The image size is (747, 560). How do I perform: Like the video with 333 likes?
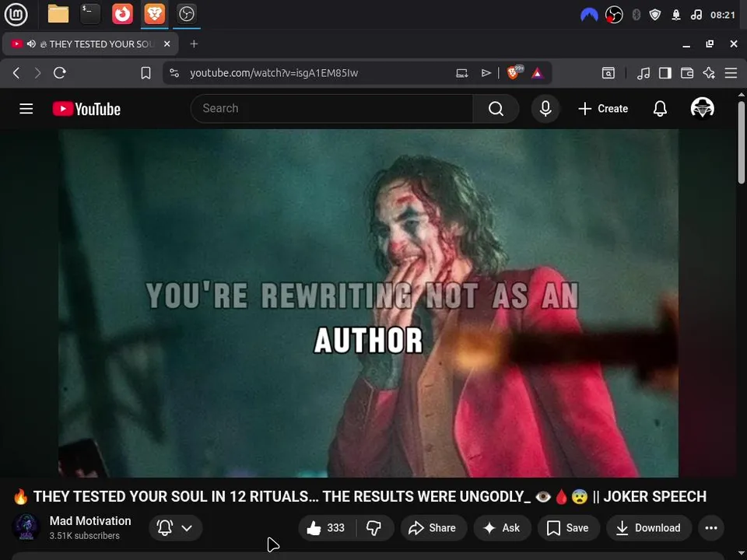(327, 527)
